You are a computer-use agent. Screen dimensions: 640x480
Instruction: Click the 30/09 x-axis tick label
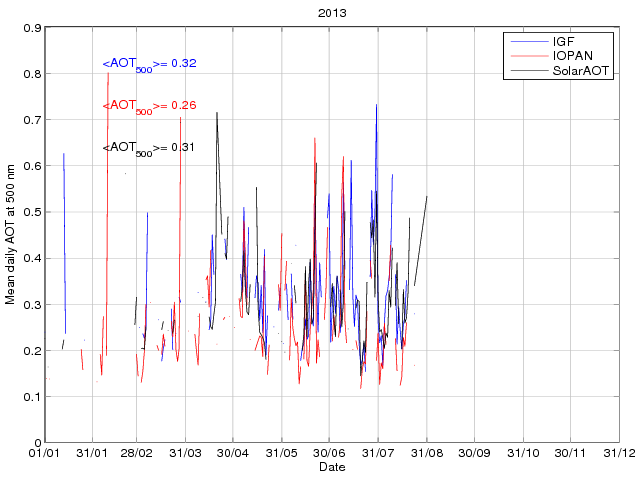[x=473, y=454]
